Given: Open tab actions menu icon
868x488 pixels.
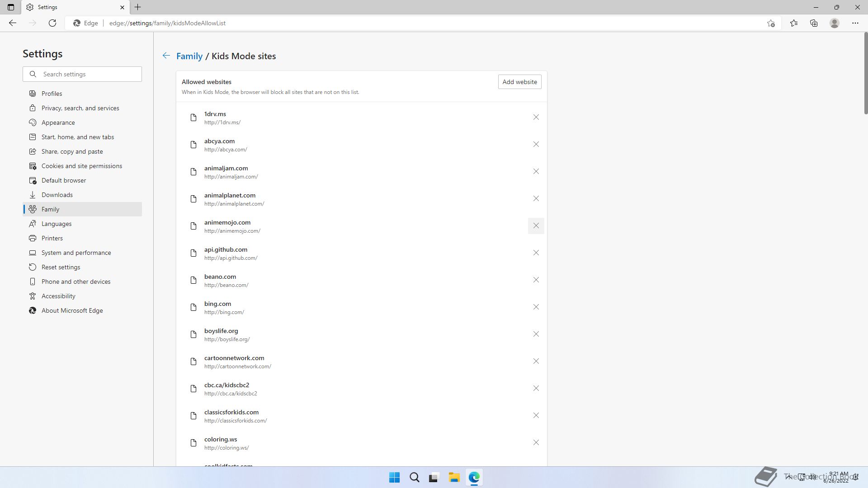Looking at the screenshot, I should tap(11, 7).
